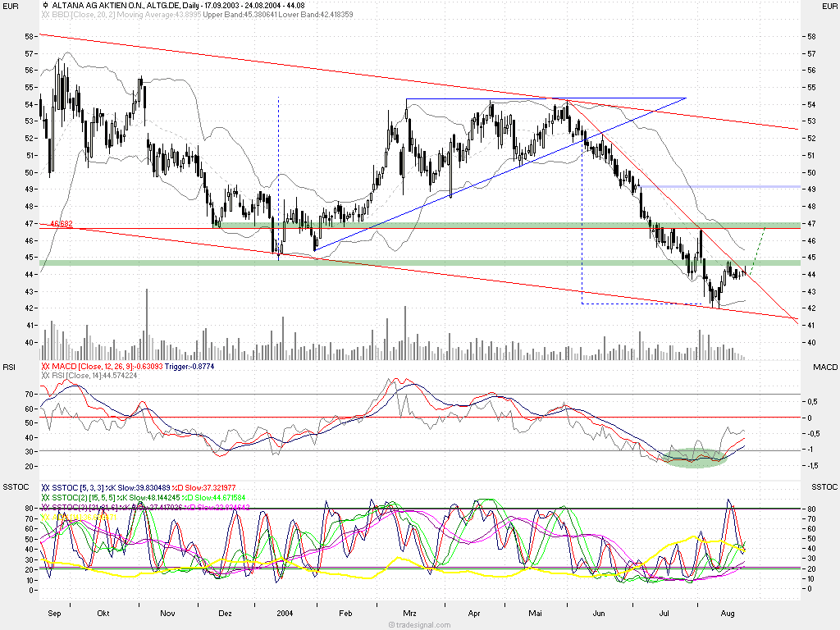Select the ADX [14] legend text
The height and width of the screenshot is (630, 840).
click(84, 517)
